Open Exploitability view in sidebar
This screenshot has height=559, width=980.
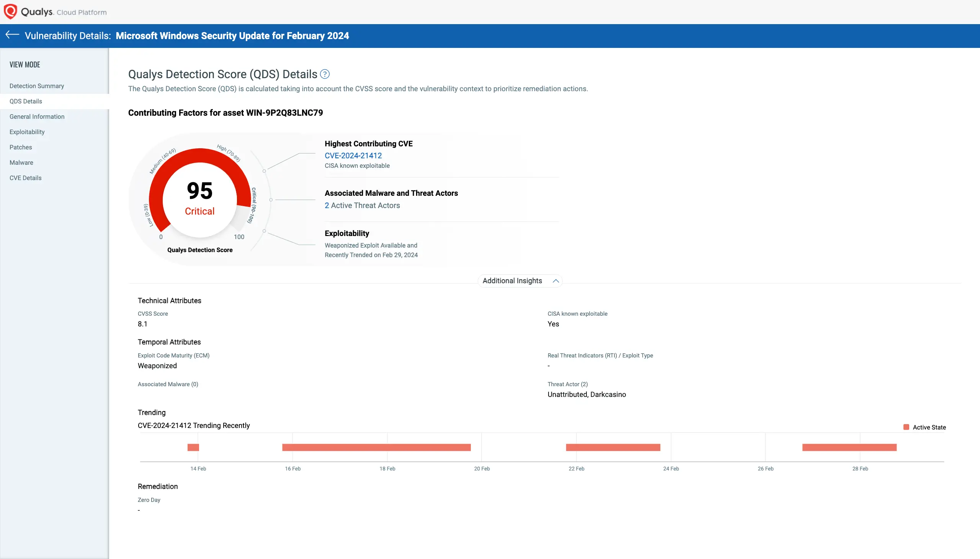click(27, 132)
